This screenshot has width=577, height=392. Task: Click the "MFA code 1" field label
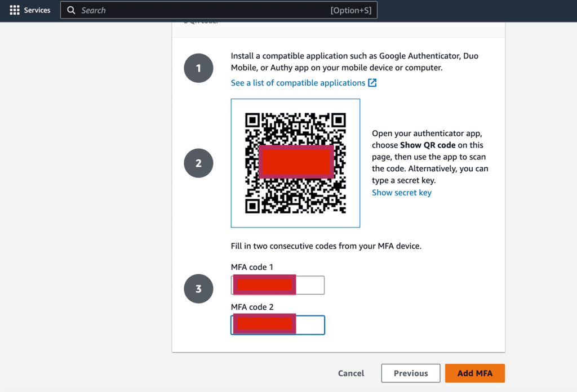tap(252, 267)
